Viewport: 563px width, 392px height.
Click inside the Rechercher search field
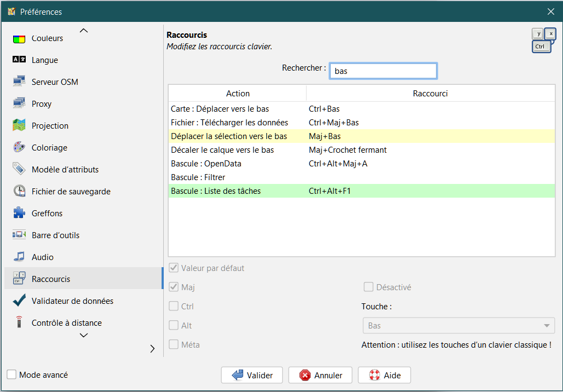click(x=383, y=71)
